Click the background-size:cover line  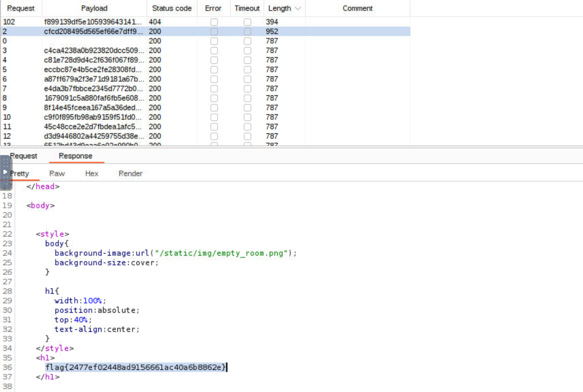(107, 263)
